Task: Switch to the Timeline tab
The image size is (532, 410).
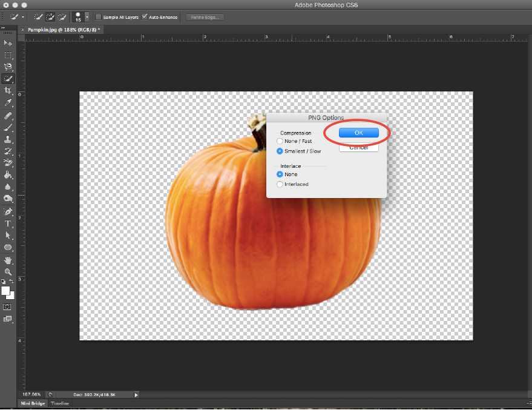Action: (x=59, y=403)
